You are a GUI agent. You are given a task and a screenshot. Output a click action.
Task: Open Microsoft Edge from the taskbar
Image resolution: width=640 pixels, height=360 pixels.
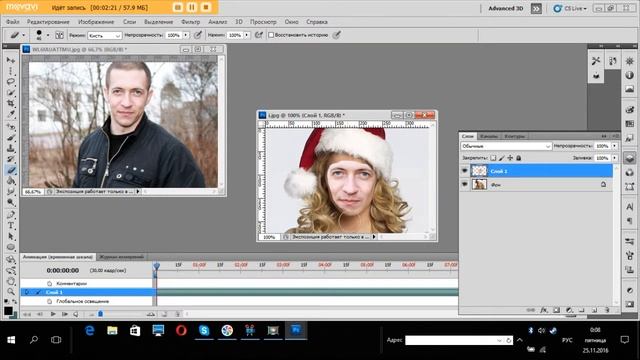click(89, 330)
